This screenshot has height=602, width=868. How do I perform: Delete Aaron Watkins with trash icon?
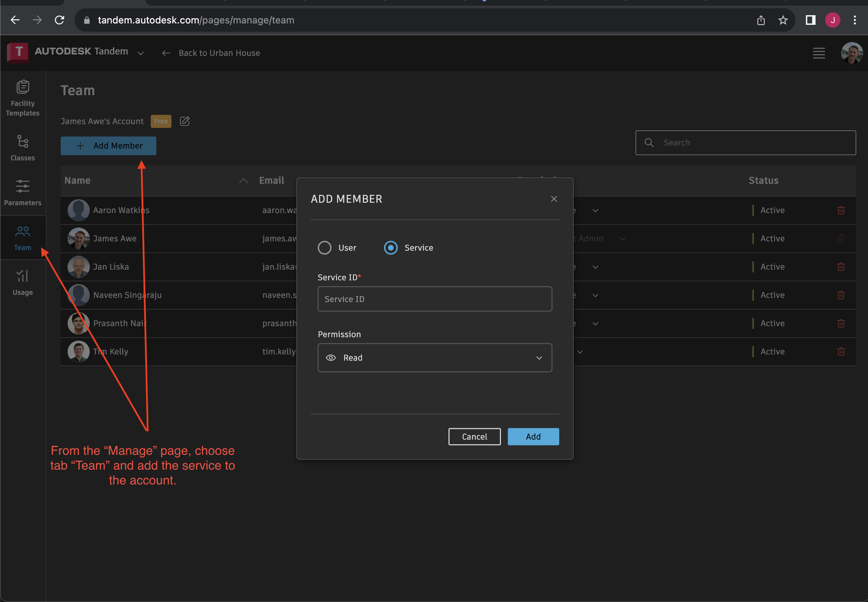841,210
